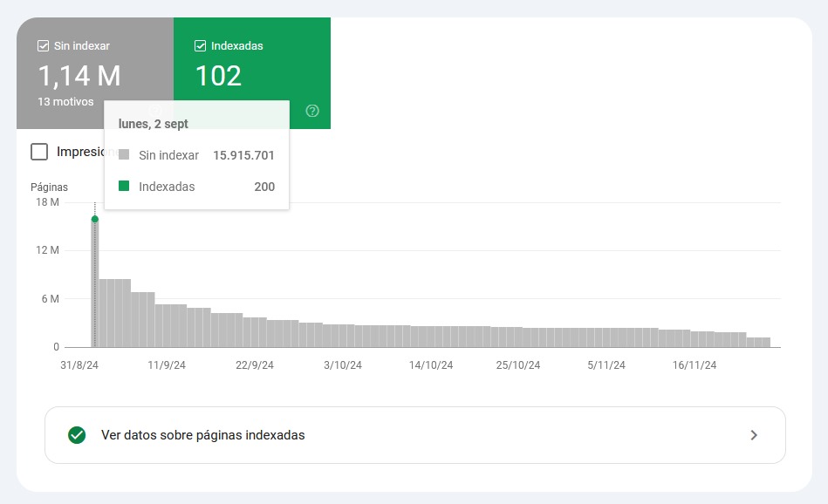Click the 13 motivos text
The image size is (828, 504).
tap(65, 101)
